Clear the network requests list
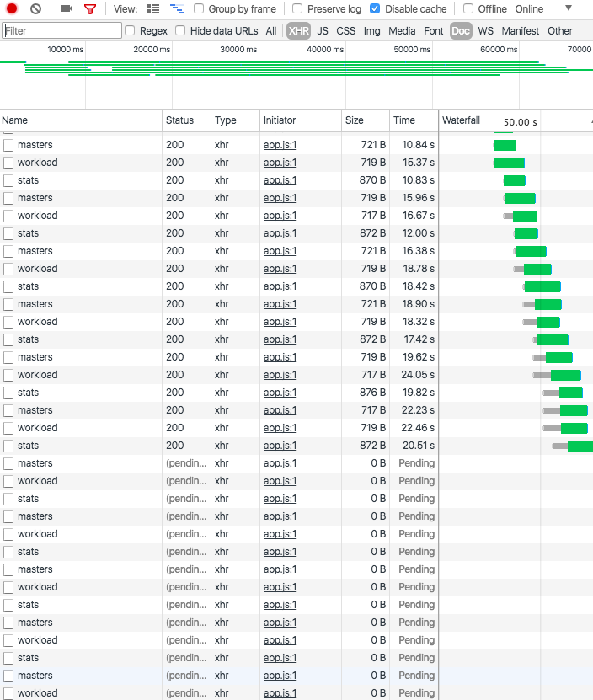593x700 pixels. click(x=35, y=8)
